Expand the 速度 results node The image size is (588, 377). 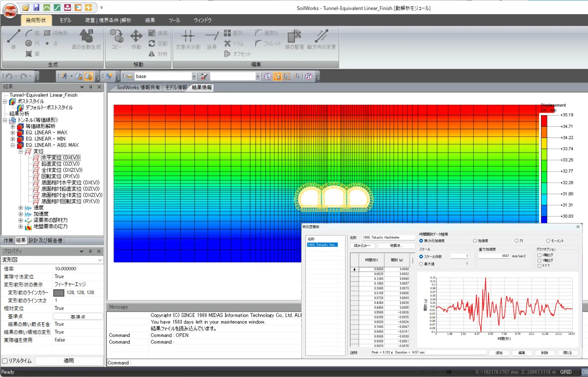[21, 208]
